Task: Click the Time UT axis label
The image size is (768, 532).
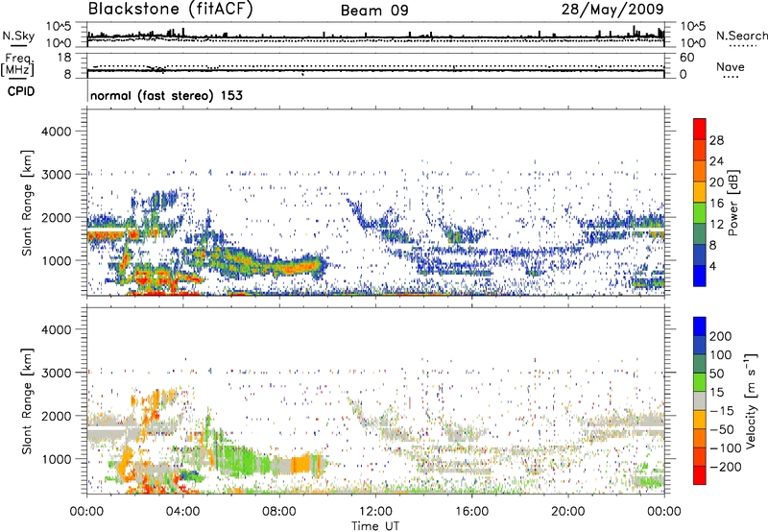Action: [375, 526]
